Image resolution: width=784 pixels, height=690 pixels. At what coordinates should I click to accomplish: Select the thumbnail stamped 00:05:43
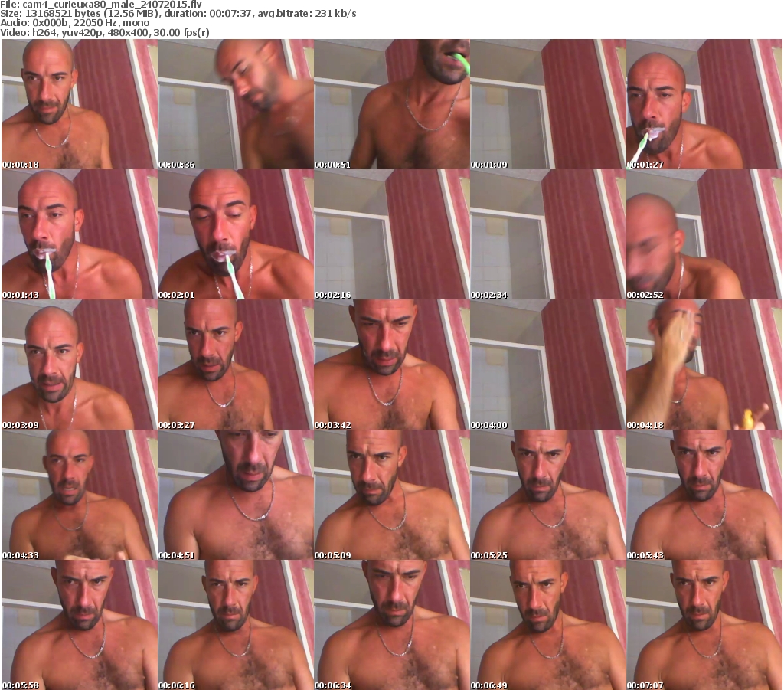point(704,495)
